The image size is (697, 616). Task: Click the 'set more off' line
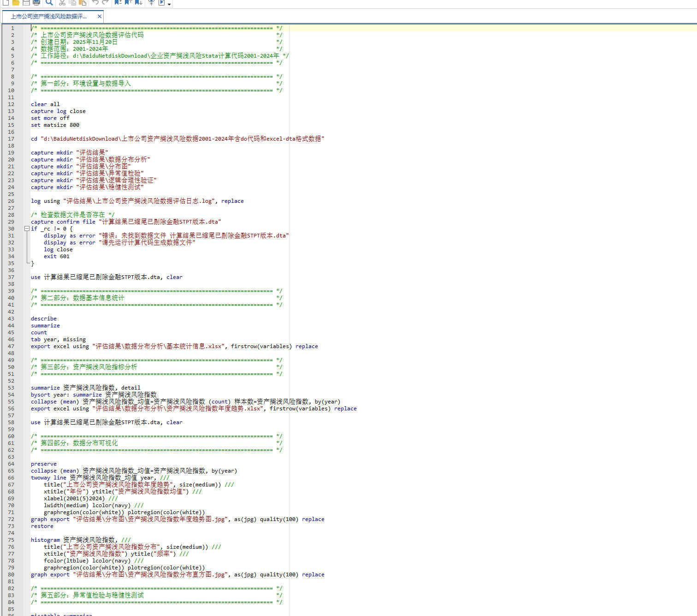coord(50,118)
